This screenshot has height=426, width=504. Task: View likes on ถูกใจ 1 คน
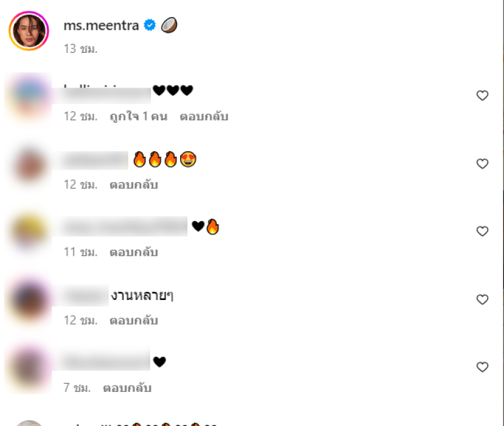pyautogui.click(x=139, y=117)
